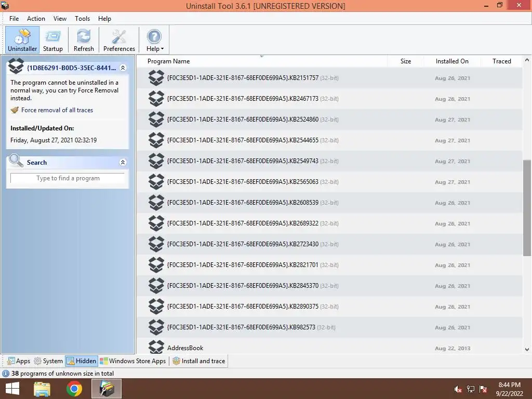Viewport: 532px width, 399px height.
Task: Open the Windows Start button
Action: coord(12,389)
